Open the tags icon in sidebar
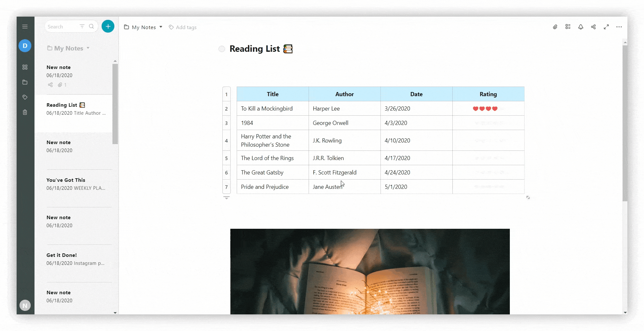This screenshot has height=331, width=644. pos(25,97)
